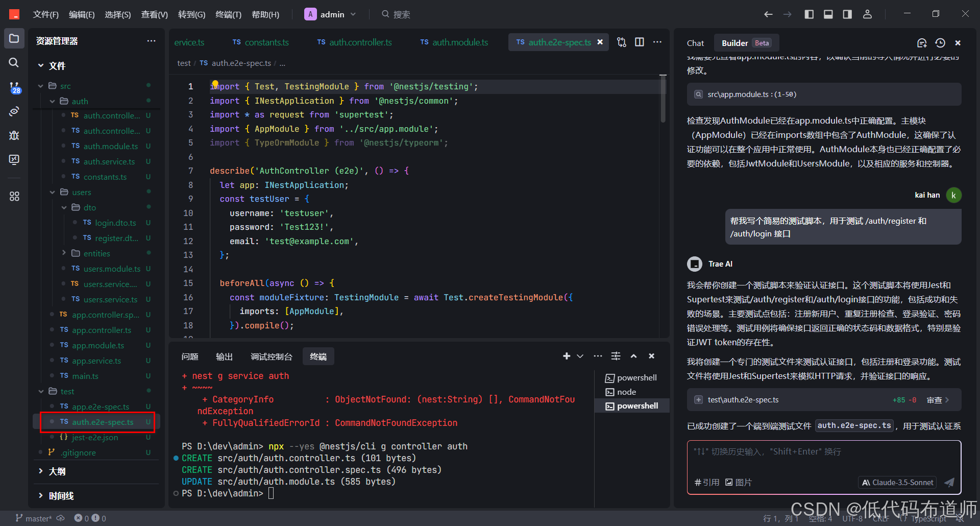Open the Run and Debug bug icon

(x=14, y=135)
